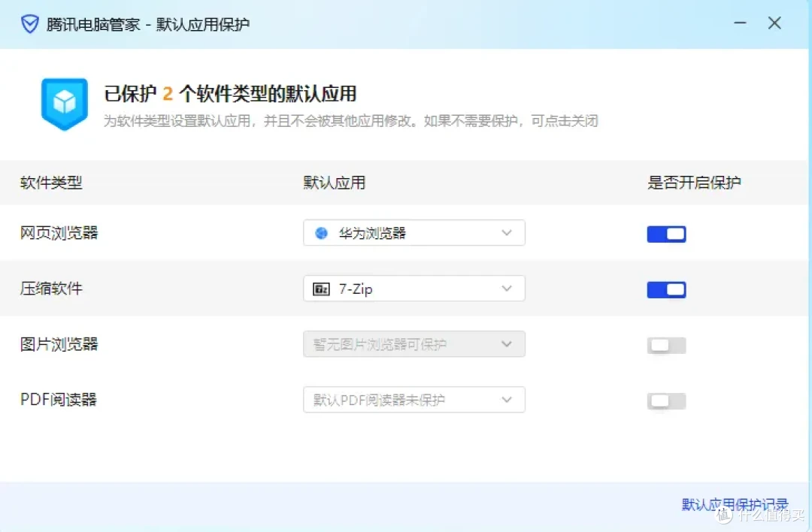Enable protection toggle for PDF阅读器
The image size is (812, 532).
click(x=666, y=401)
